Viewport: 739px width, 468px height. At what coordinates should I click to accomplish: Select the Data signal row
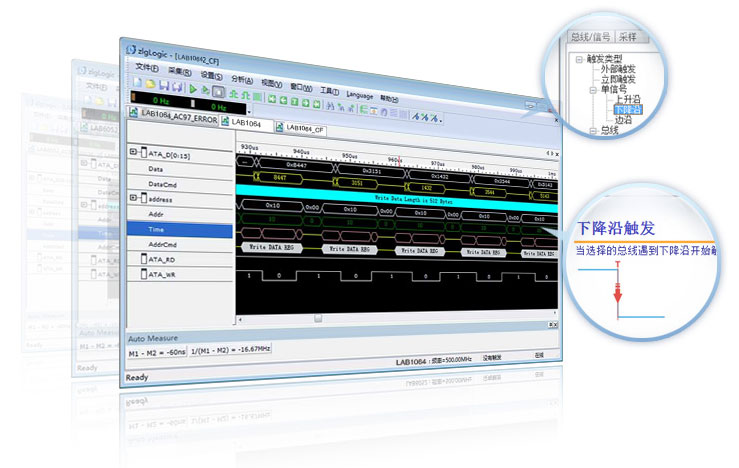181,169
